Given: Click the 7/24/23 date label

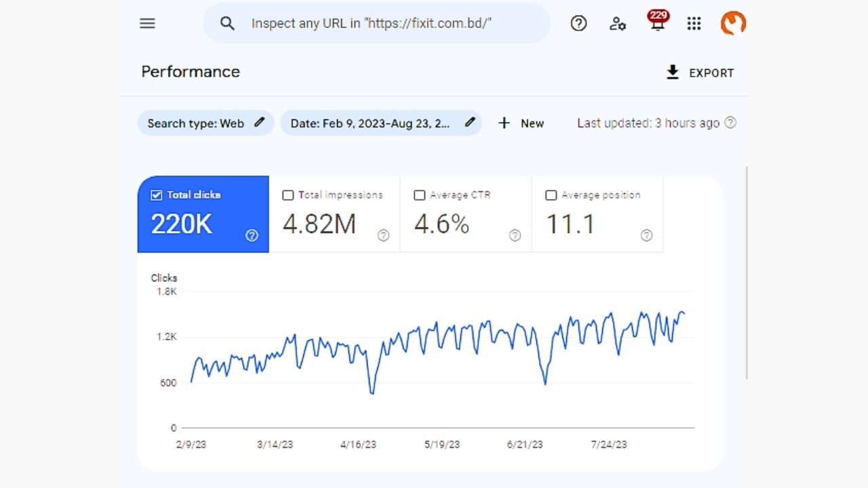Looking at the screenshot, I should (608, 445).
